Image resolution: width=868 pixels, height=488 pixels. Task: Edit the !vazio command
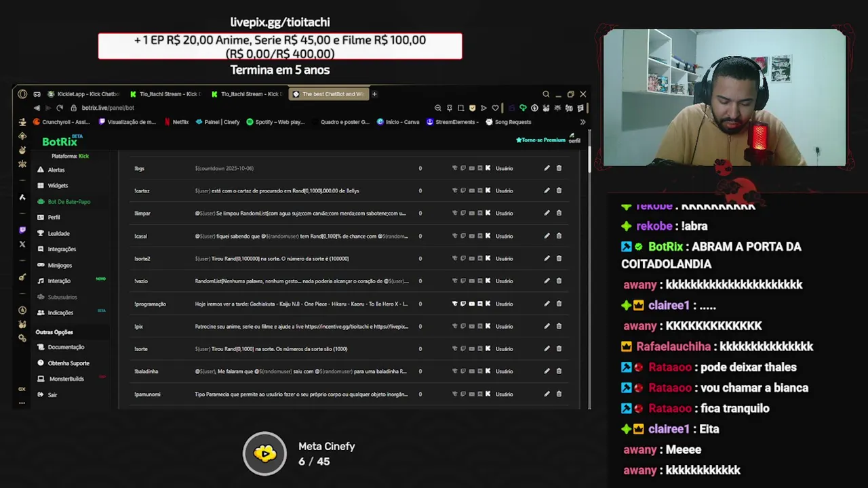pos(547,281)
